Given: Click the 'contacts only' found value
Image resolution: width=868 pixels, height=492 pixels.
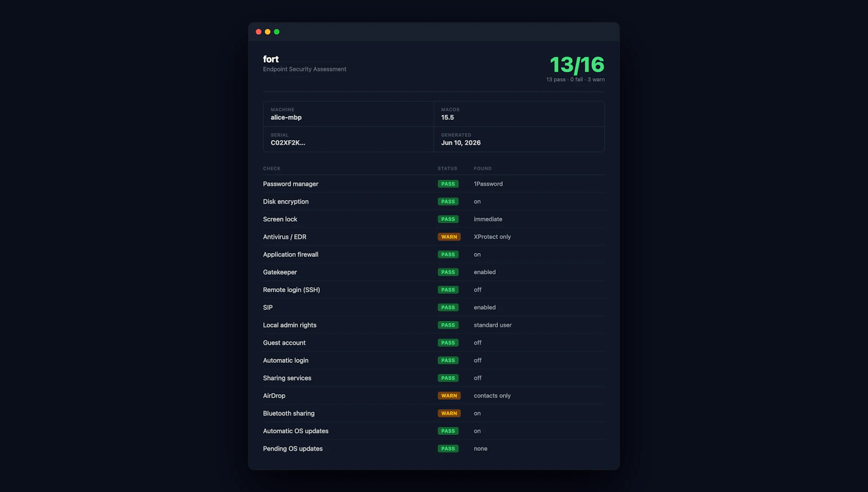Looking at the screenshot, I should click(492, 396).
